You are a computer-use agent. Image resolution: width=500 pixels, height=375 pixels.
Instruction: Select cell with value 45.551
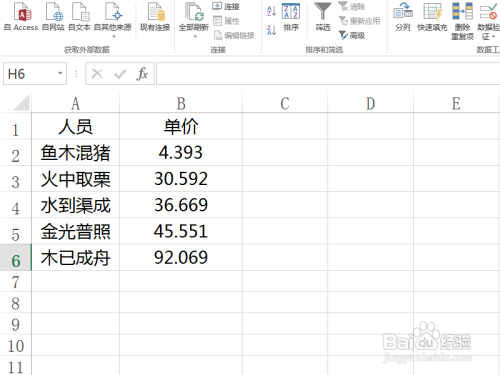click(181, 231)
